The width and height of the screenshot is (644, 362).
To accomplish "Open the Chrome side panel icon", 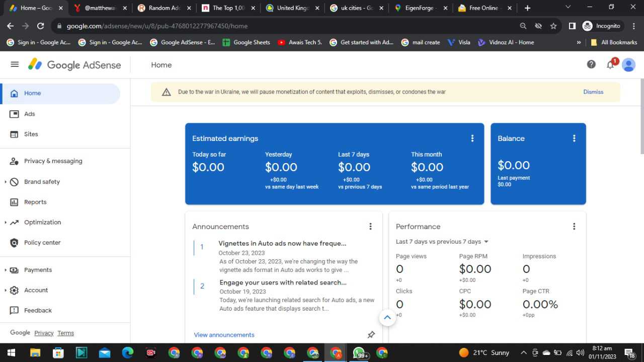I will click(572, 26).
